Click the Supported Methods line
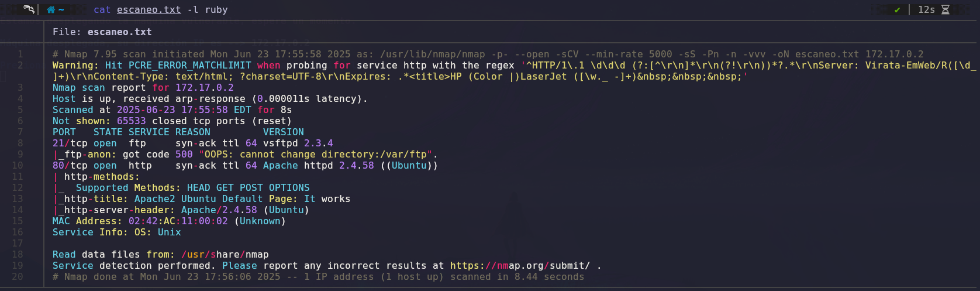The image size is (980, 291). 181,188
